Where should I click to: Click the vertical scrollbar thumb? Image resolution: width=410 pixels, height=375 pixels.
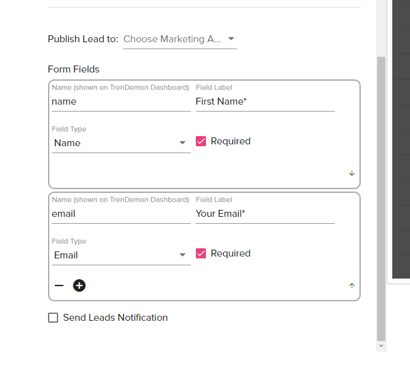point(381,199)
